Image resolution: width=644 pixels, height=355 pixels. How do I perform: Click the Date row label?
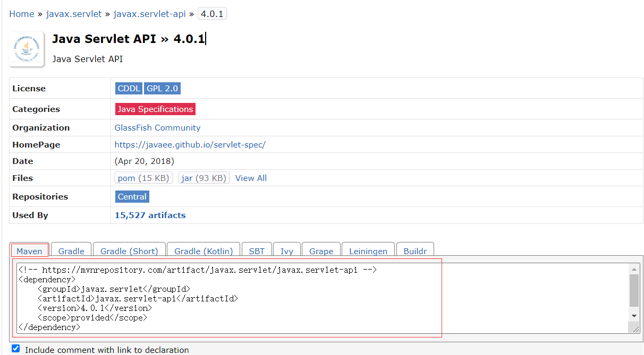click(23, 161)
